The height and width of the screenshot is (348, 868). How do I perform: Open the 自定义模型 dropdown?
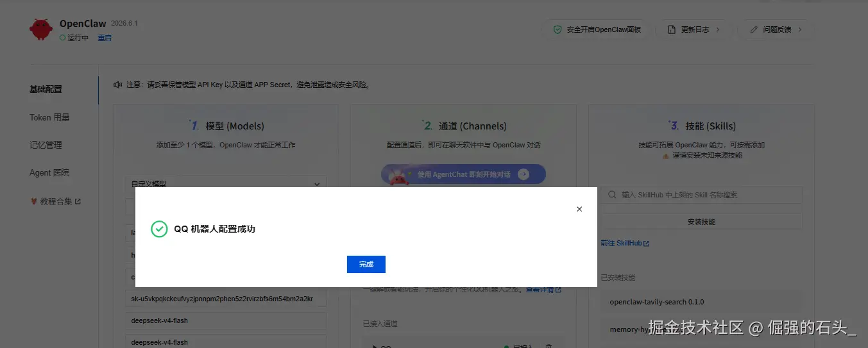pyautogui.click(x=225, y=183)
